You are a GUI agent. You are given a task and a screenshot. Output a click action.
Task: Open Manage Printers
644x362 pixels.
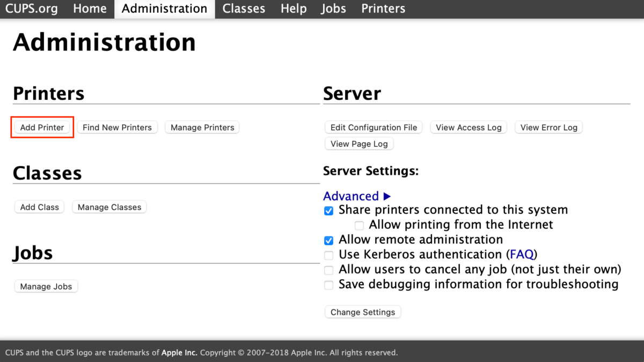pyautogui.click(x=202, y=128)
